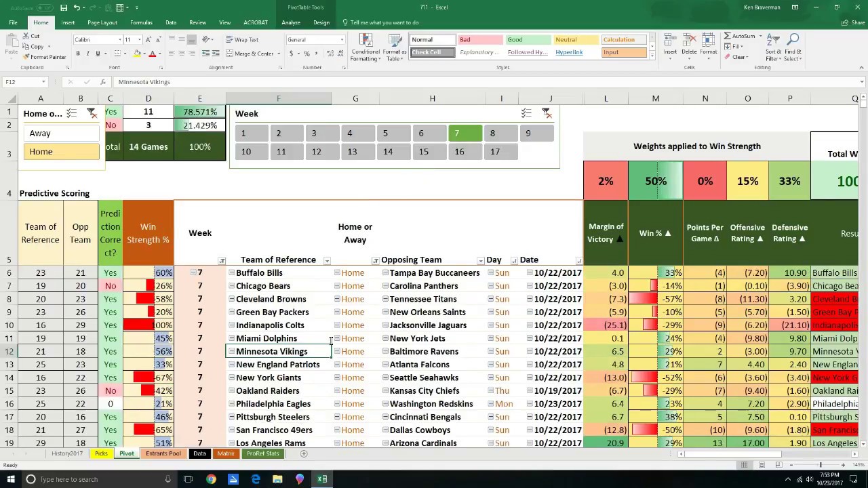
Task: Open the Opposing Team column filter
Action: pyautogui.click(x=481, y=261)
